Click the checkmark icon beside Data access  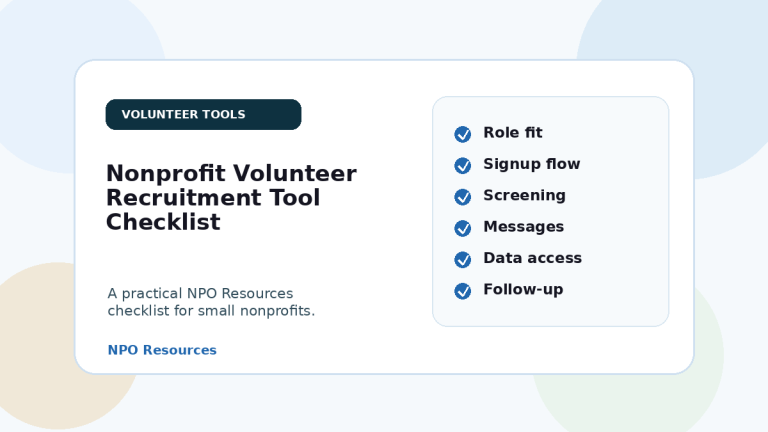462,259
